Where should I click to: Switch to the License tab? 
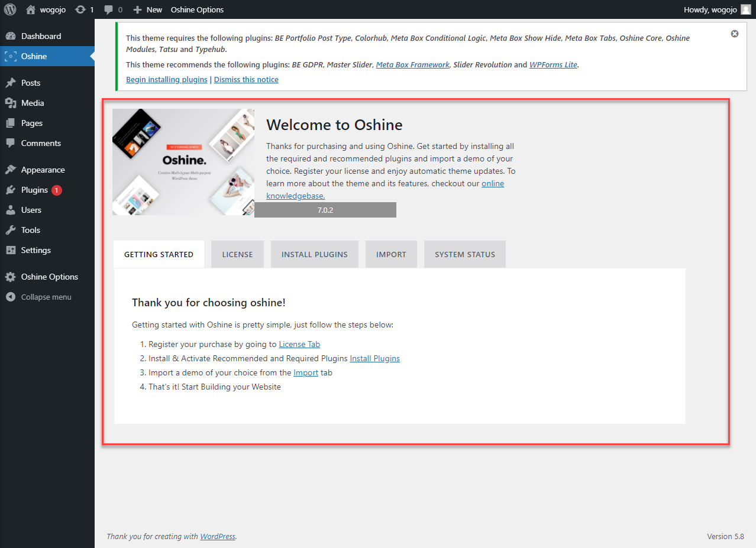pos(237,254)
